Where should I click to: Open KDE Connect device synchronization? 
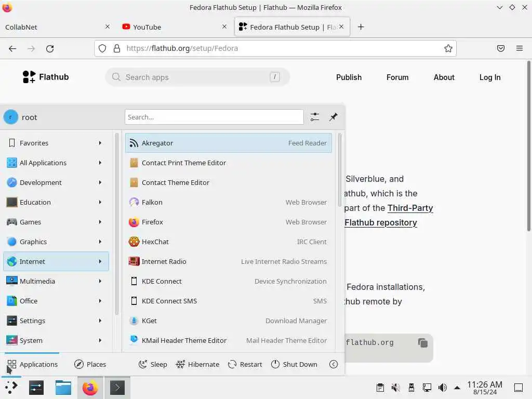tap(229, 281)
